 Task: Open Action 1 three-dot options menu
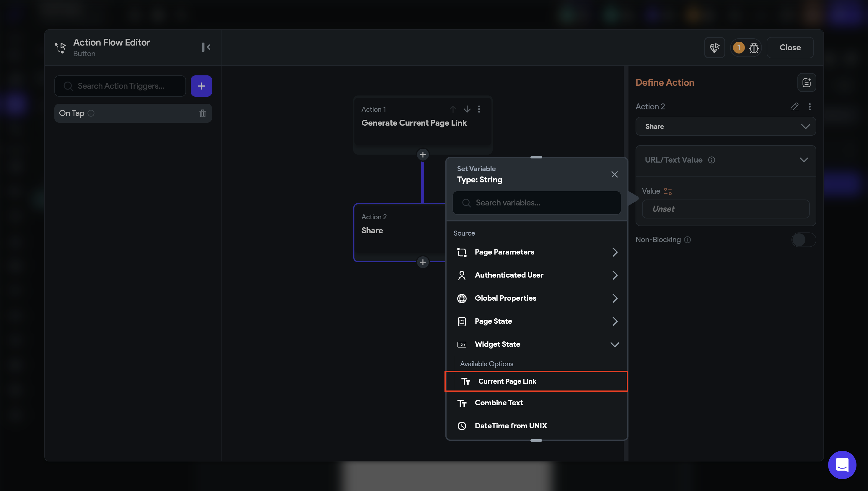click(479, 109)
